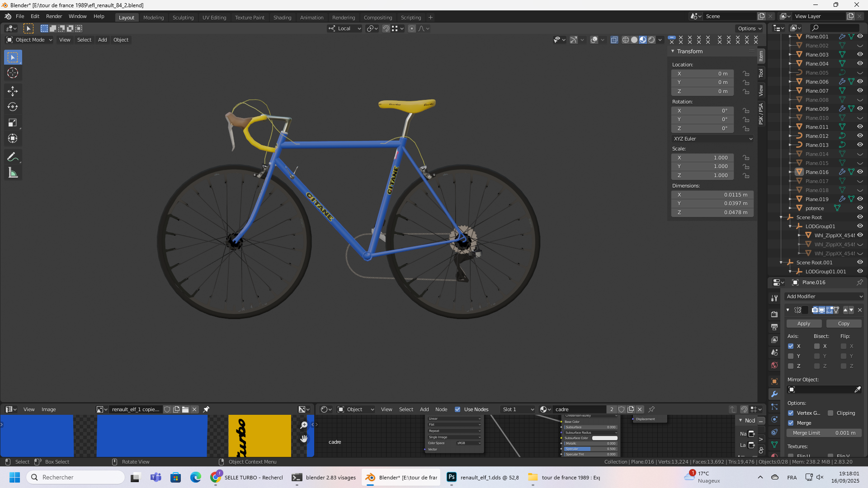Open the Object Mode dropdown

pos(29,40)
